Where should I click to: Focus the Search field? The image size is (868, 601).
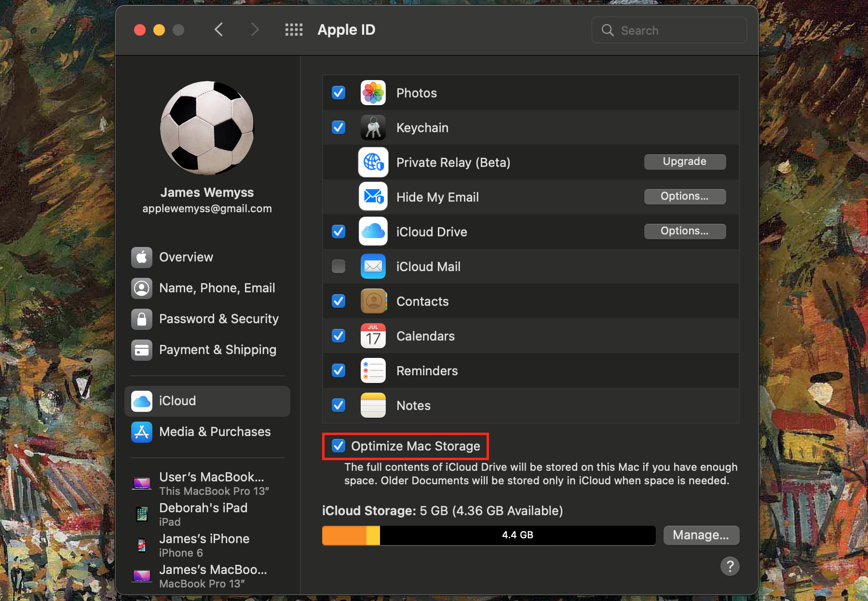pos(669,30)
